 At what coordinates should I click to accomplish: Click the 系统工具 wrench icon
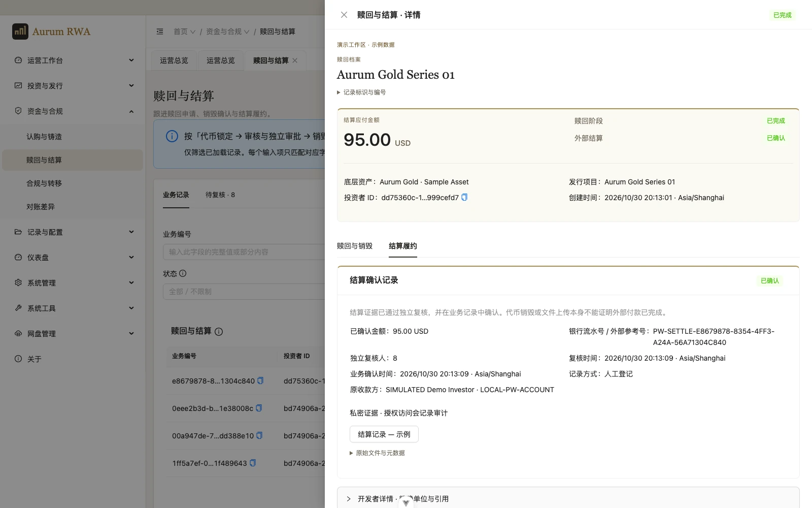18,308
